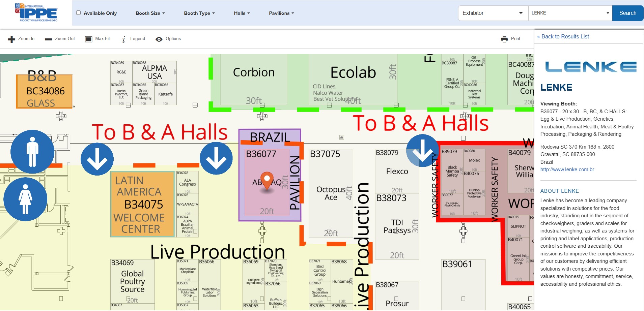Click the orange location pin on booth B36077

[267, 181]
